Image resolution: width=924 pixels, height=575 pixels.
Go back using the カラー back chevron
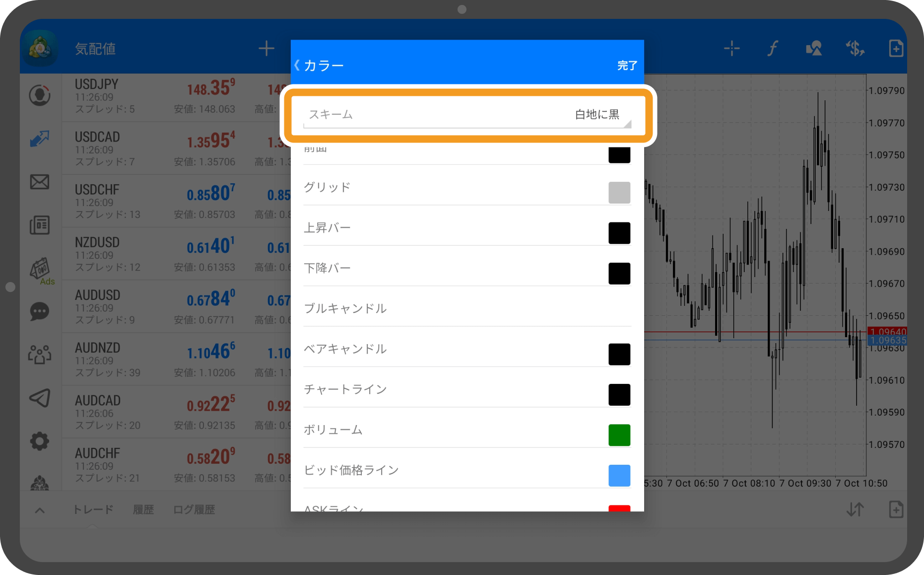(x=297, y=65)
